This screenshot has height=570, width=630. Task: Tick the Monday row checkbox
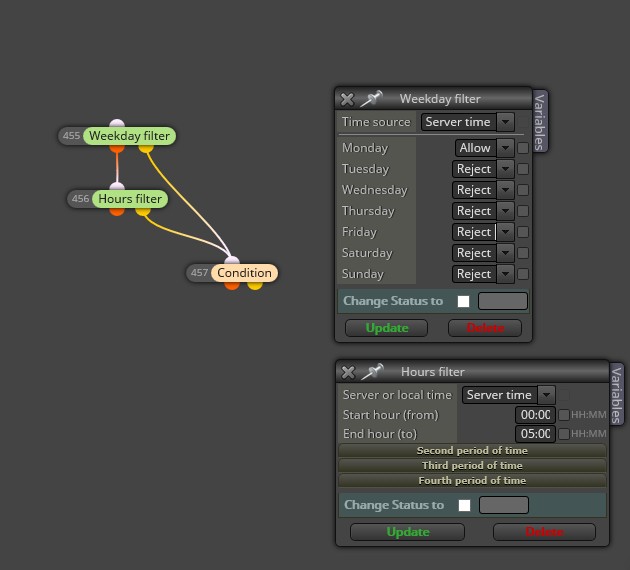coord(523,148)
